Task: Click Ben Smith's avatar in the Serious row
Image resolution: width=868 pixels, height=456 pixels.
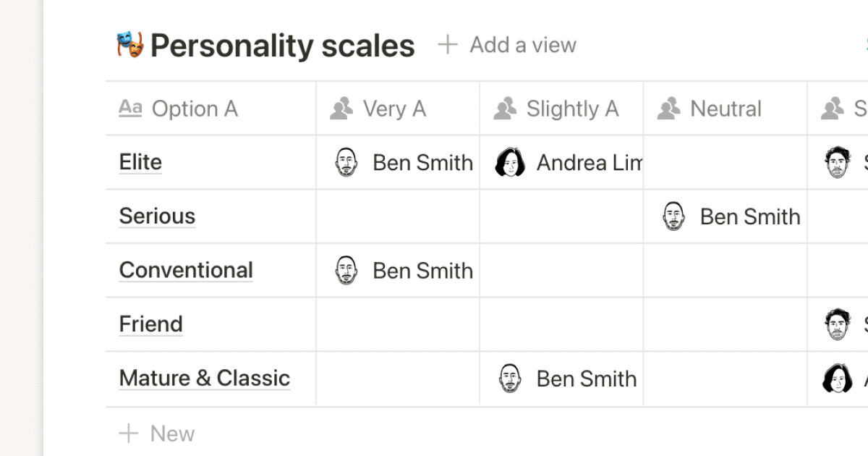Action: (674, 216)
